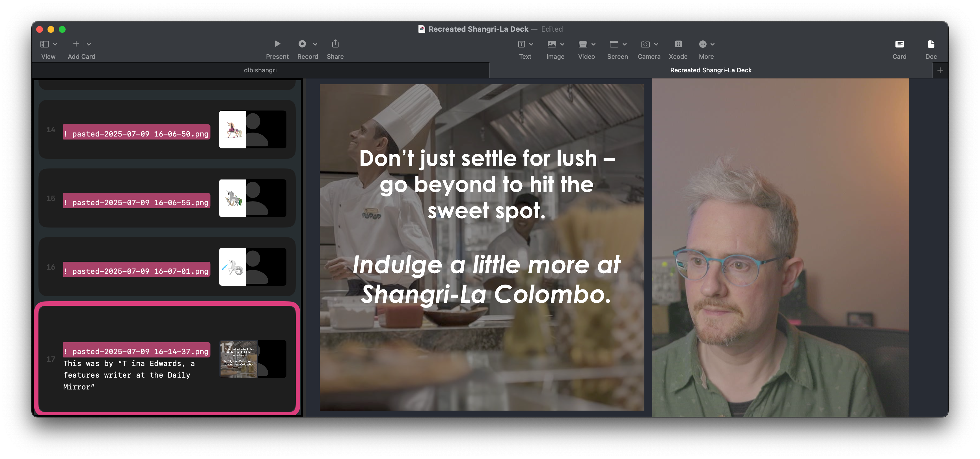Click the Record circle icon
Screen dimensions: 980x459
coord(302,44)
